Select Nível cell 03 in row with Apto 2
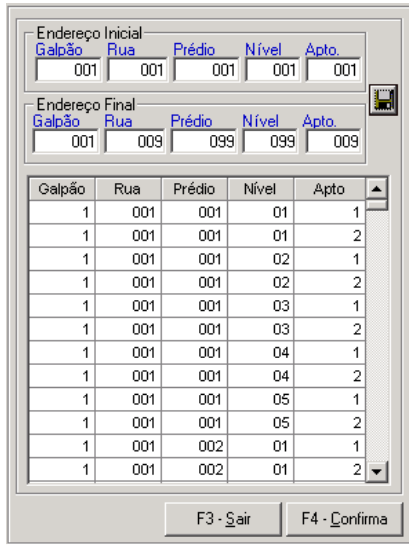 (x=261, y=329)
